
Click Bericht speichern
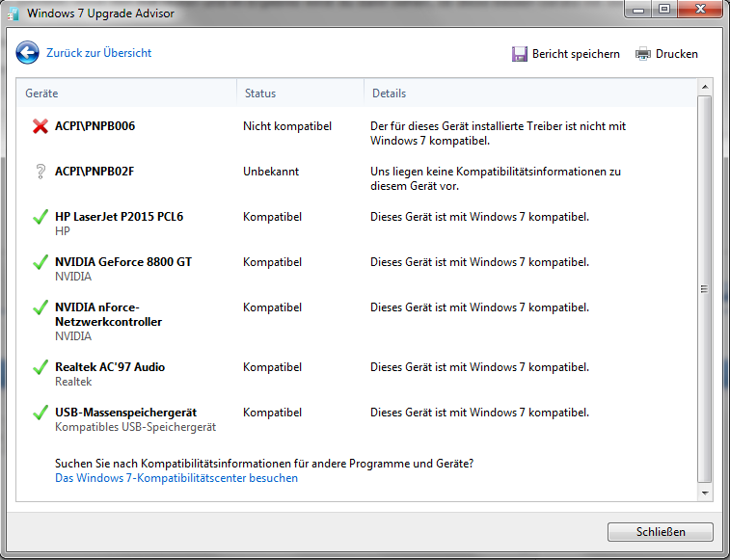[x=576, y=54]
